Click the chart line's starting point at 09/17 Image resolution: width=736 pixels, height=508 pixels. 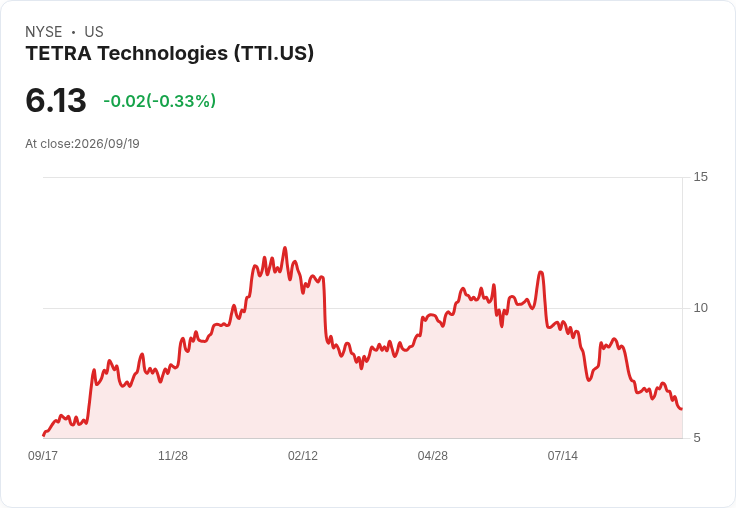pos(44,435)
